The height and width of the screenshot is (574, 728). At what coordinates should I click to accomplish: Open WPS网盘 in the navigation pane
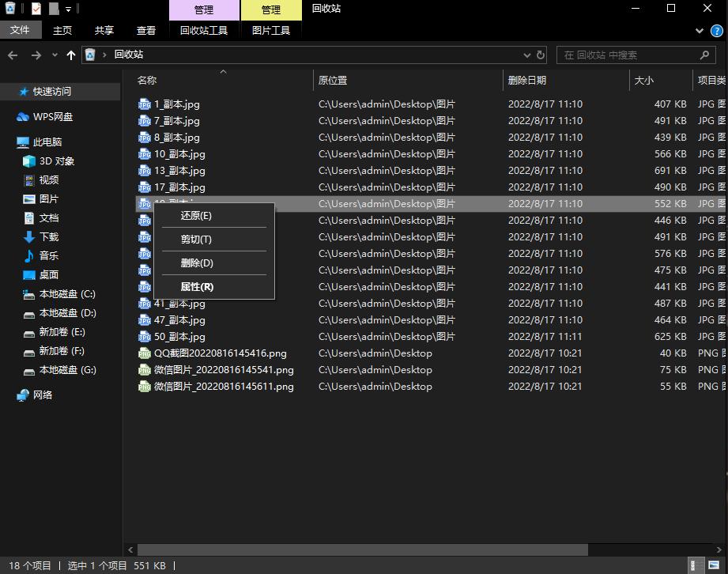pyautogui.click(x=52, y=116)
